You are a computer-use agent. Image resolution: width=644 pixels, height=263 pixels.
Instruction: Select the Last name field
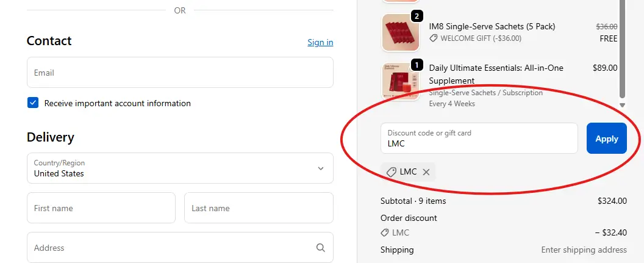click(x=259, y=208)
